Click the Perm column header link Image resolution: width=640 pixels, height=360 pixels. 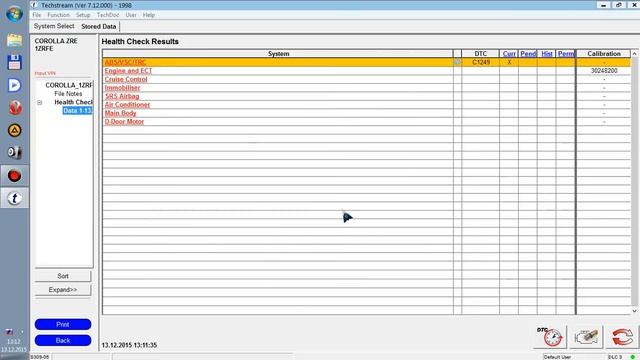coord(566,53)
